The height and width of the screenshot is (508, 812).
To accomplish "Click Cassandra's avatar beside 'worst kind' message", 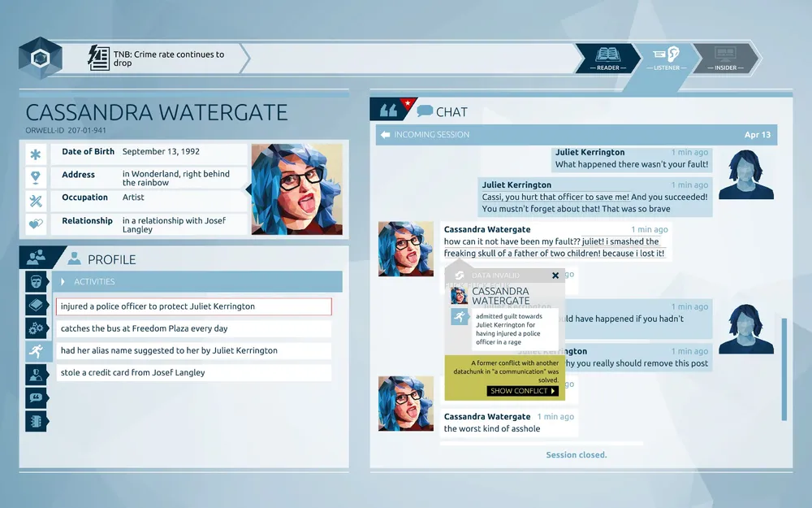I will (406, 404).
